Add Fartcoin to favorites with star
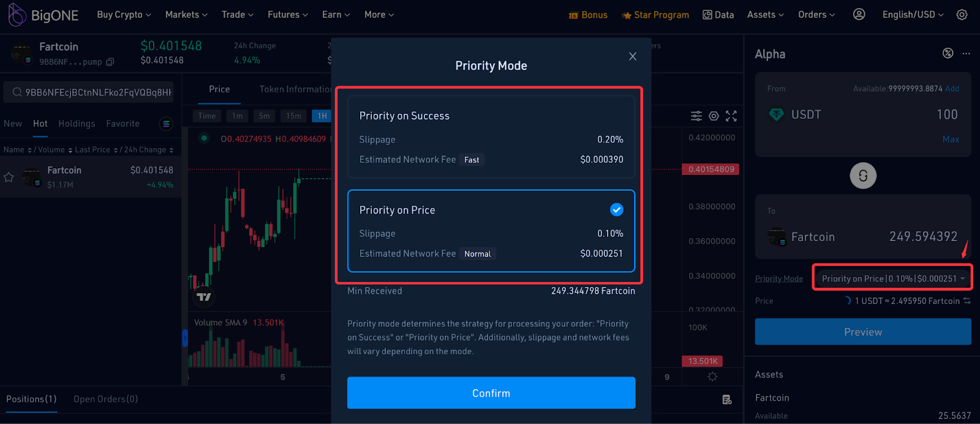 point(9,177)
